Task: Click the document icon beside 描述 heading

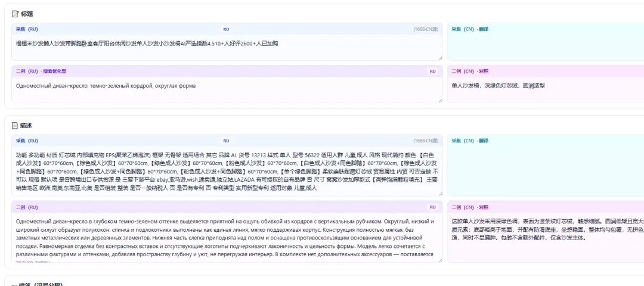Action: pyautogui.click(x=15, y=126)
